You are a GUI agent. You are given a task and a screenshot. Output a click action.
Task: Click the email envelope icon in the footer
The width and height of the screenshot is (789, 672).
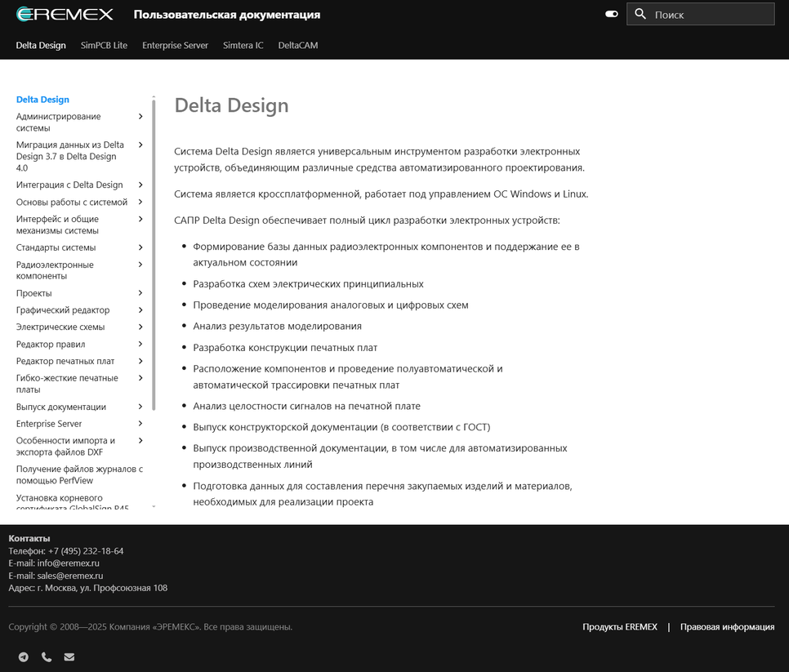[69, 656]
